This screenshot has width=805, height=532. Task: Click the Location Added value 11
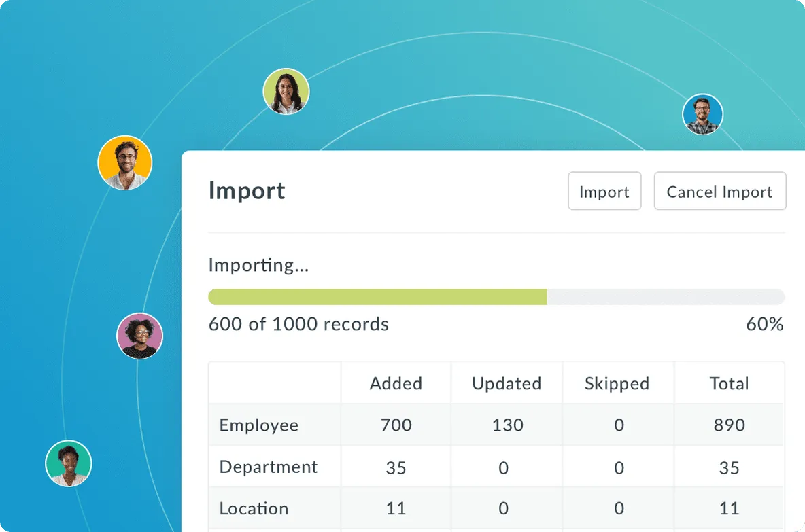click(x=396, y=508)
